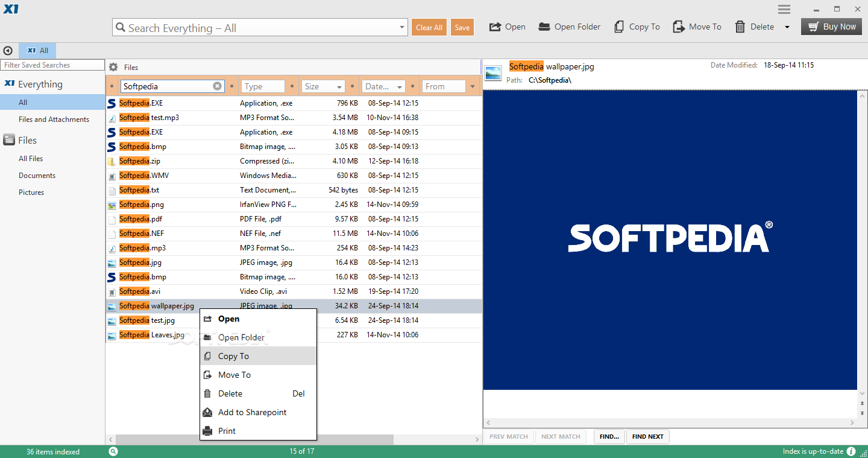Select Pictures in sidebar
Image resolution: width=868 pixels, height=458 pixels.
click(x=31, y=192)
